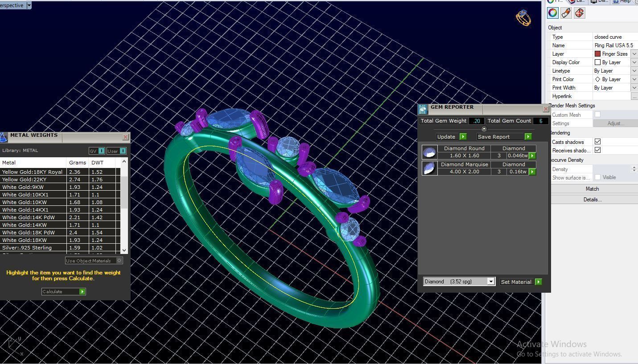Select Silver:.925 Sterling row

pyautogui.click(x=60, y=248)
